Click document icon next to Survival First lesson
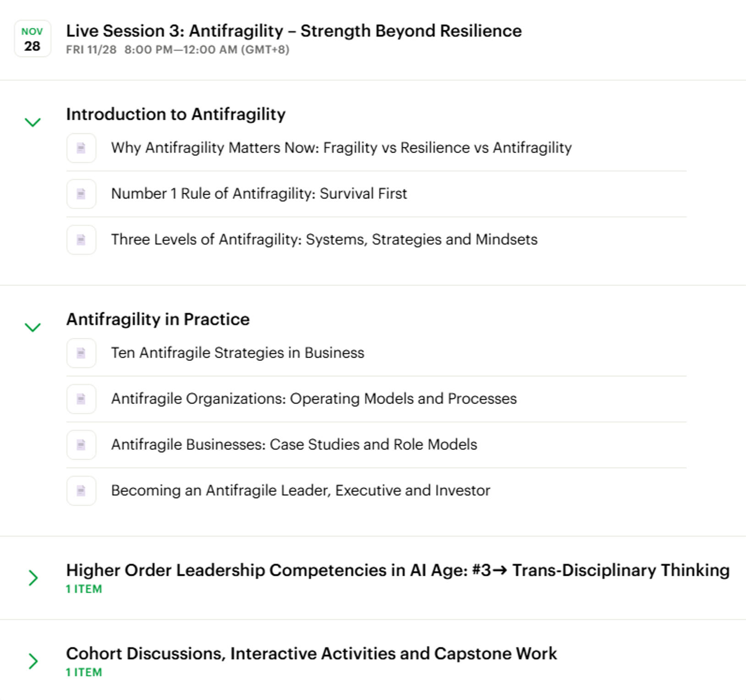The height and width of the screenshot is (700, 746). click(x=81, y=194)
